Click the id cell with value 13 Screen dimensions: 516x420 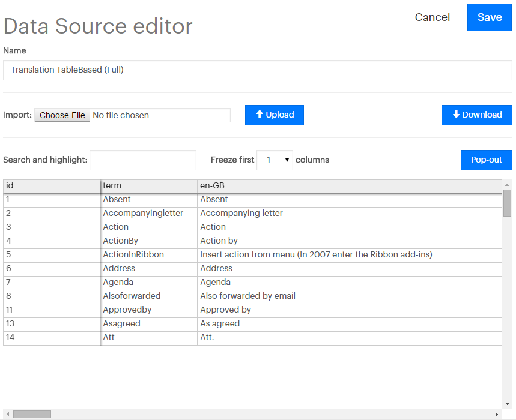(x=52, y=324)
